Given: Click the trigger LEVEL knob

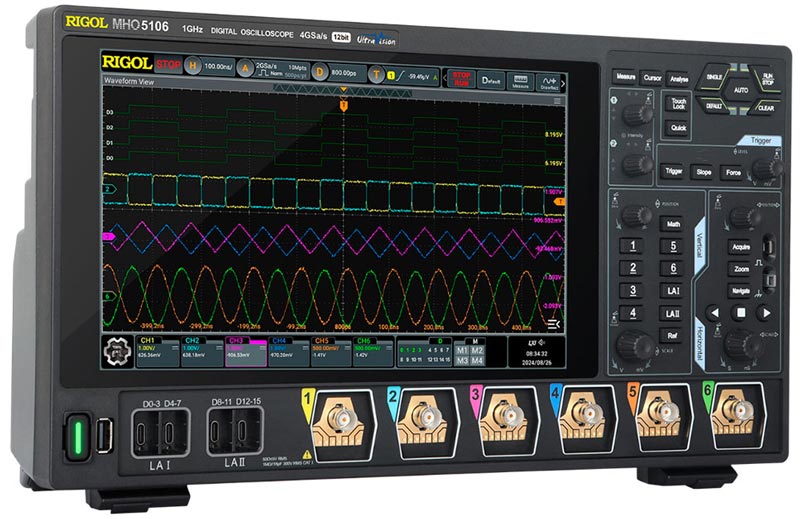Looking at the screenshot, I should (767, 168).
